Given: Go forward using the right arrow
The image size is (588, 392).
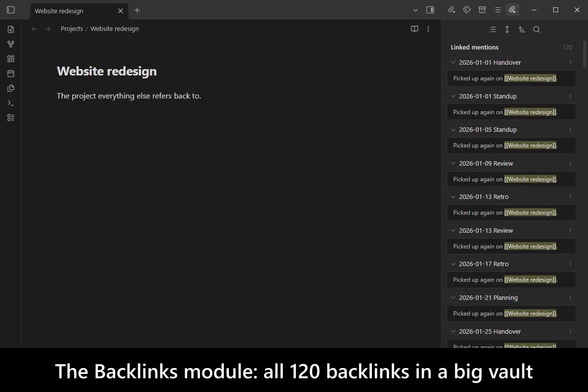Looking at the screenshot, I should (x=48, y=29).
